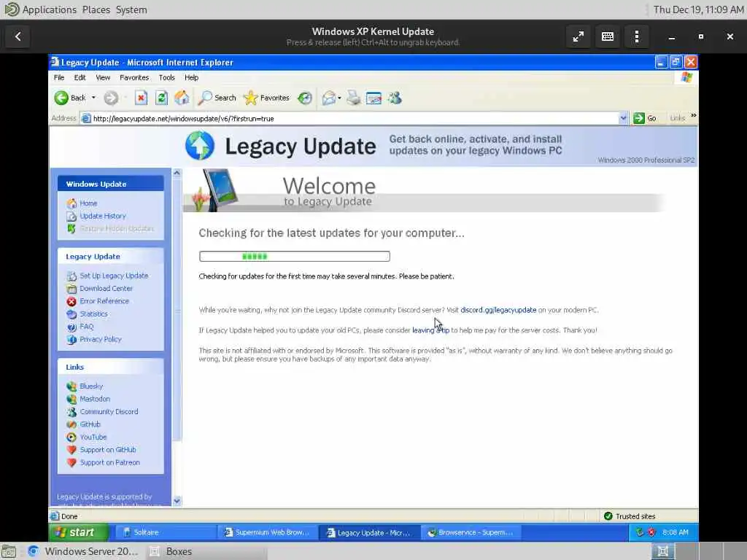
Task: Open the Favorites menu
Action: tap(134, 77)
